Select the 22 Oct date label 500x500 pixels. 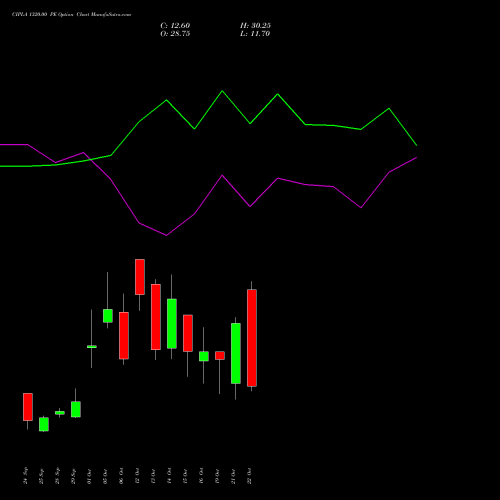click(x=250, y=476)
